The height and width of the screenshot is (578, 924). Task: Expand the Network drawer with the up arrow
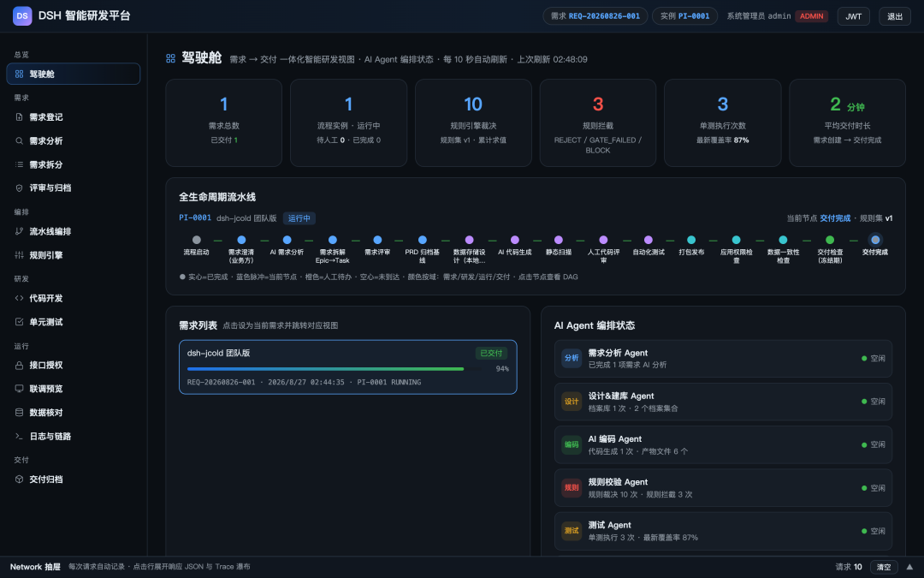point(909,567)
